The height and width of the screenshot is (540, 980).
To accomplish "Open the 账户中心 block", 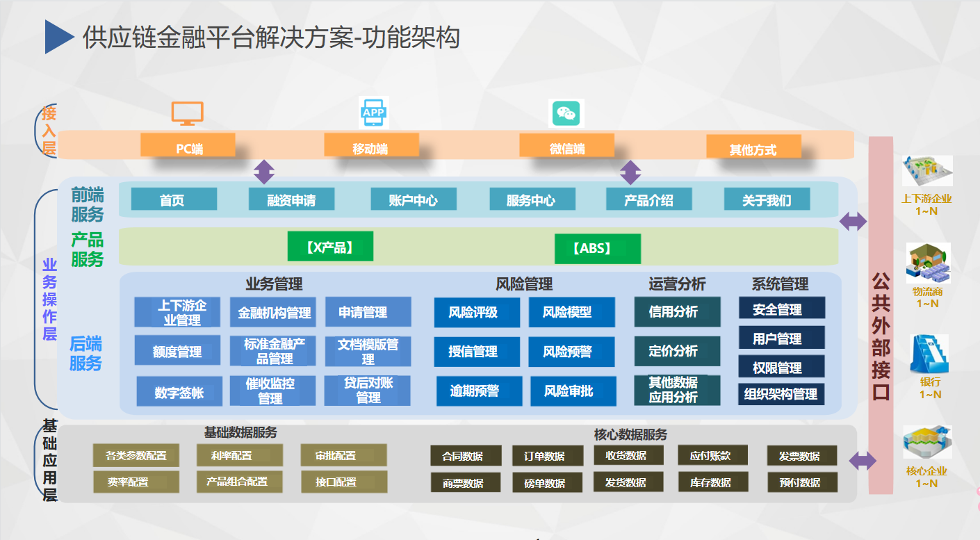I will [x=413, y=200].
